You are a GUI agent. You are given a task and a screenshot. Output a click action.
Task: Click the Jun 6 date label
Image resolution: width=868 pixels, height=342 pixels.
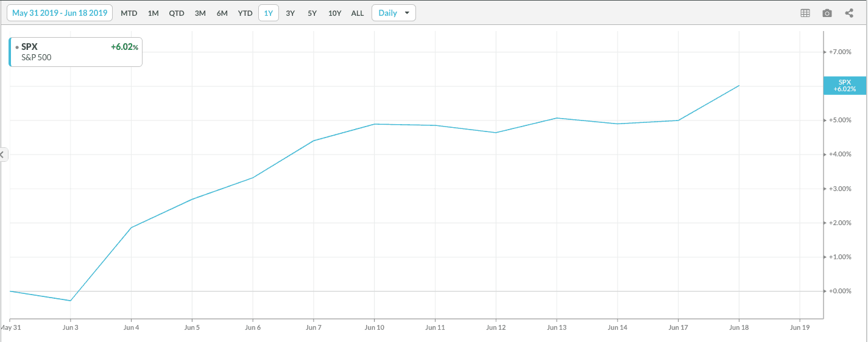[253, 327]
